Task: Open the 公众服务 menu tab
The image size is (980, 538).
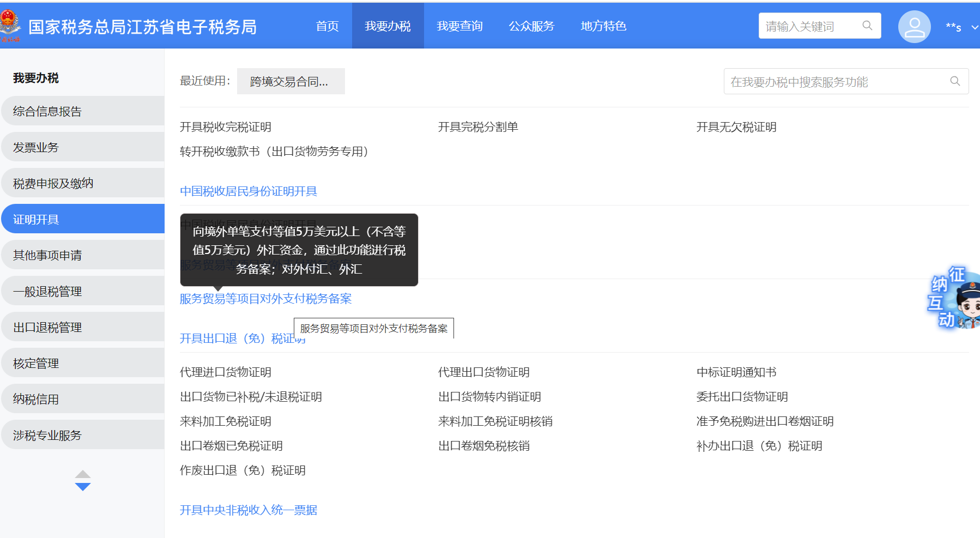Action: click(531, 26)
